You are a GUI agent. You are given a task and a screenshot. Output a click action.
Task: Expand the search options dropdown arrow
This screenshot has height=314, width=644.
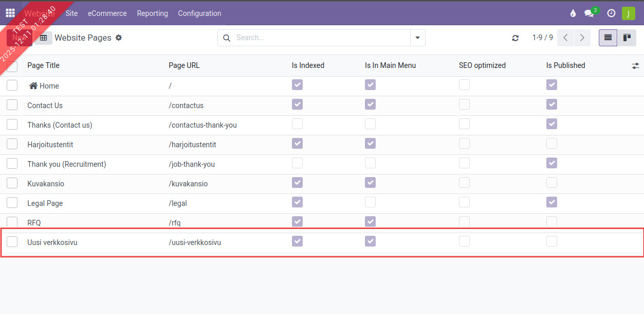tap(417, 38)
